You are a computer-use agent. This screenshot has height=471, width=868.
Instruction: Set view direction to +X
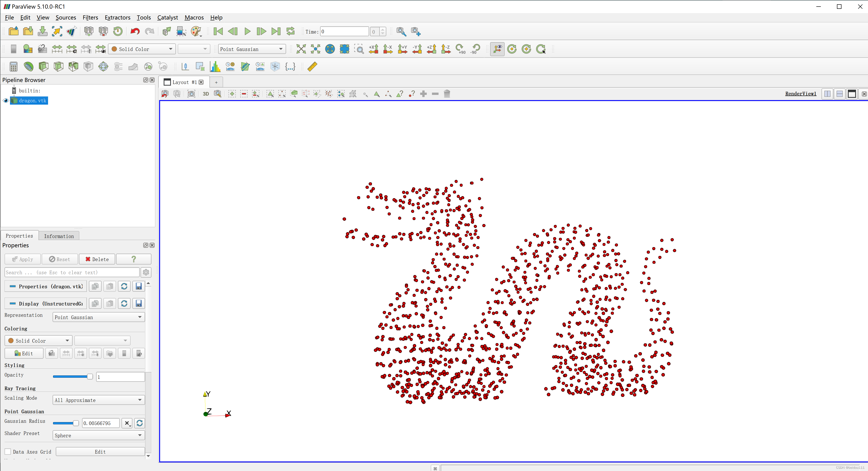coord(373,49)
